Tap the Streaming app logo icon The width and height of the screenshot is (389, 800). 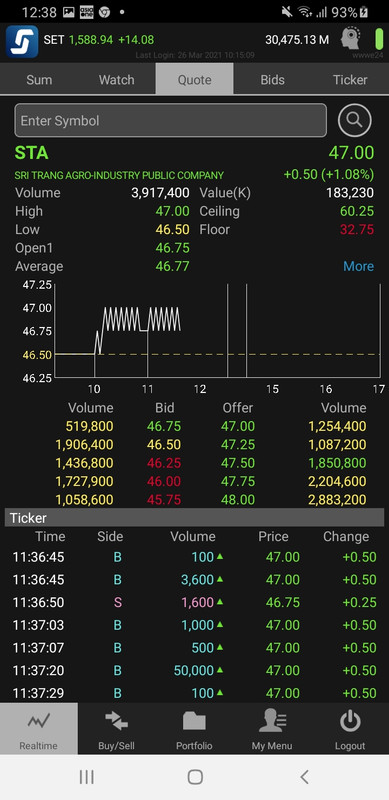point(22,41)
